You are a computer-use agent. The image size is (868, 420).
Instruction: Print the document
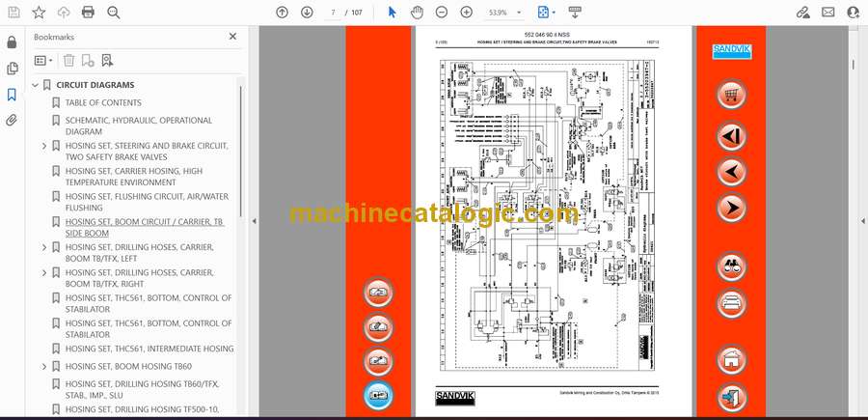pos(88,13)
